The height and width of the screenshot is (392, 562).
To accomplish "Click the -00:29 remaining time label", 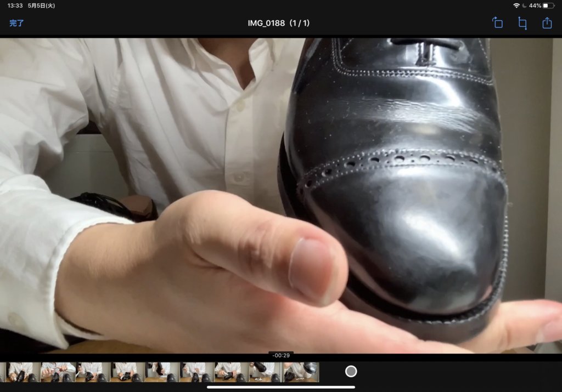I will 281,355.
